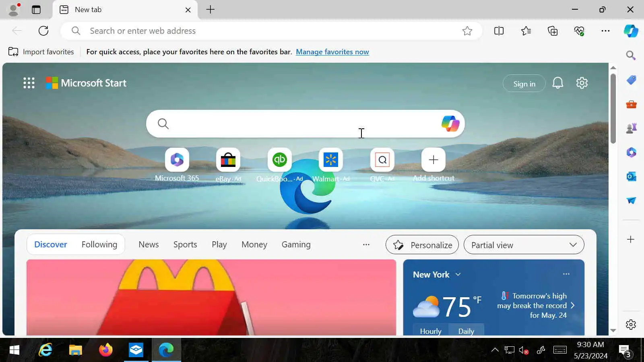644x362 pixels.
Task: Open page settings gear on Microsoft Start
Action: tap(582, 83)
